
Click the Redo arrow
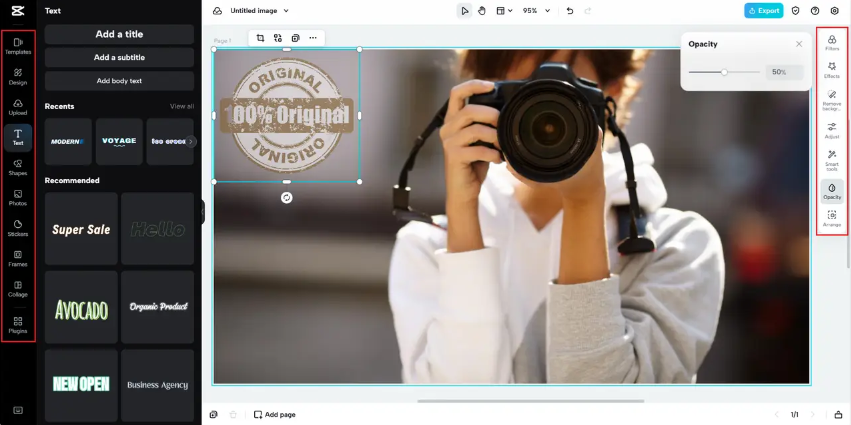[587, 11]
